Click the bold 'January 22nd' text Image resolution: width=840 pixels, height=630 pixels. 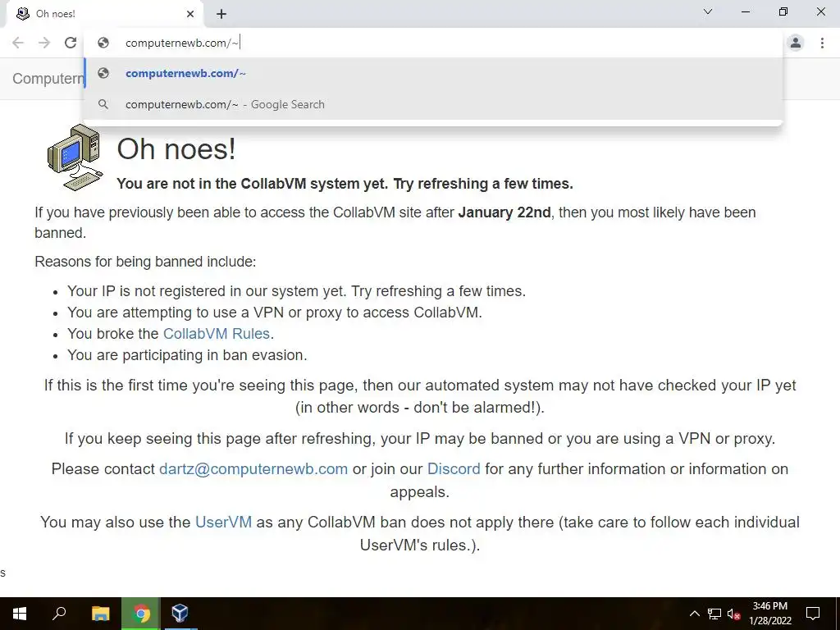[x=504, y=212]
